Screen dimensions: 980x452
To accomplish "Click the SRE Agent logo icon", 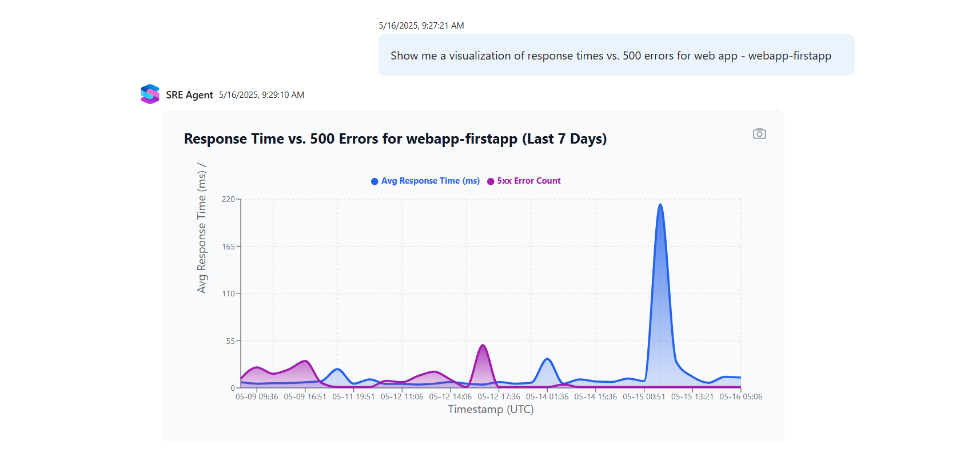I will pyautogui.click(x=150, y=94).
